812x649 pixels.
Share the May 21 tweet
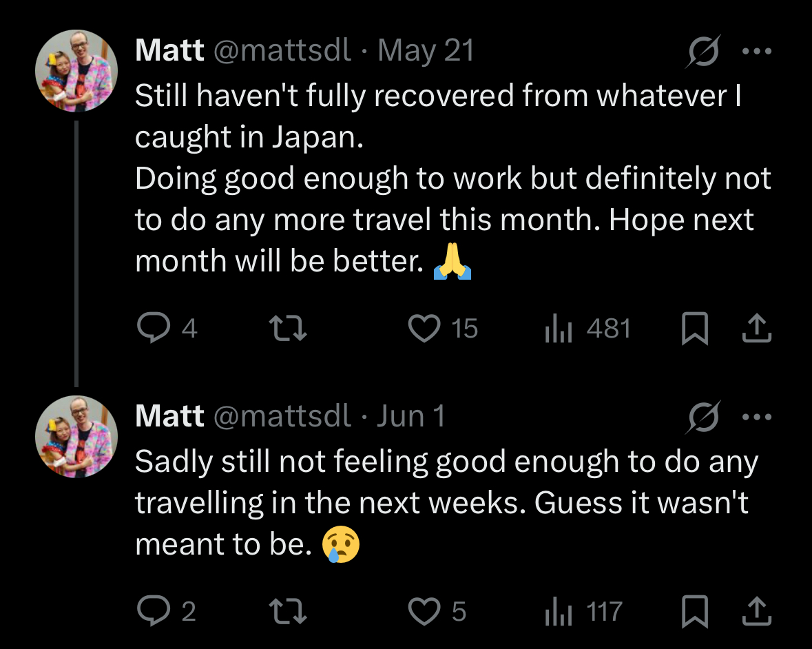756,329
